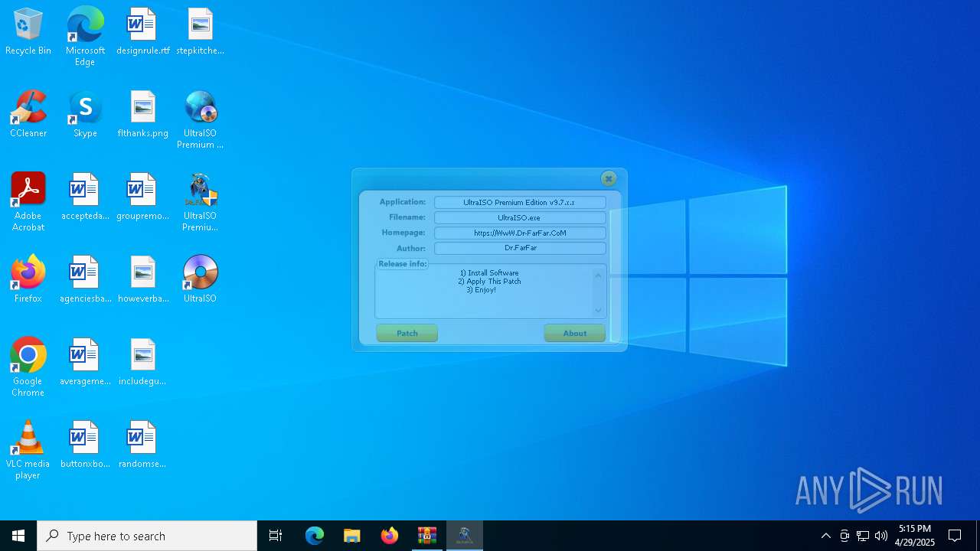Select the designrule.rtf document icon
Screen dimensions: 980x551
pos(142,32)
